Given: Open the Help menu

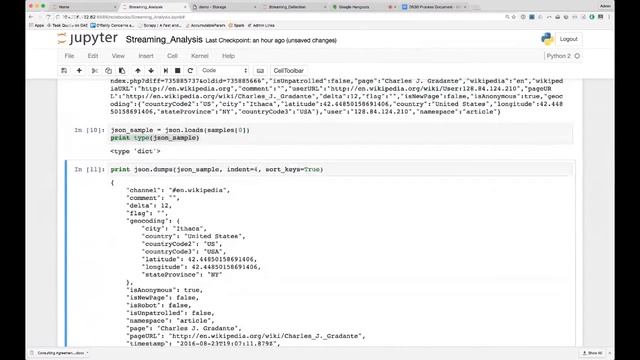Looking at the screenshot, I should [228, 56].
